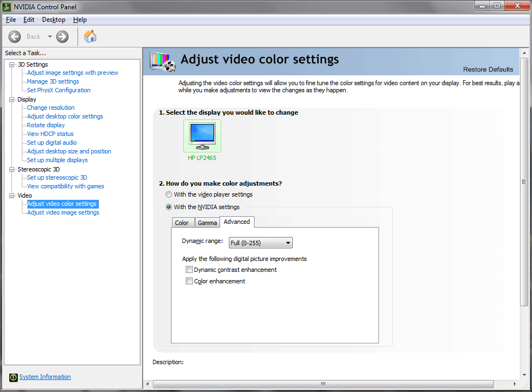Viewport: 532px width, 392px height.
Task: Open the Back history dropdown arrow
Action: point(50,37)
